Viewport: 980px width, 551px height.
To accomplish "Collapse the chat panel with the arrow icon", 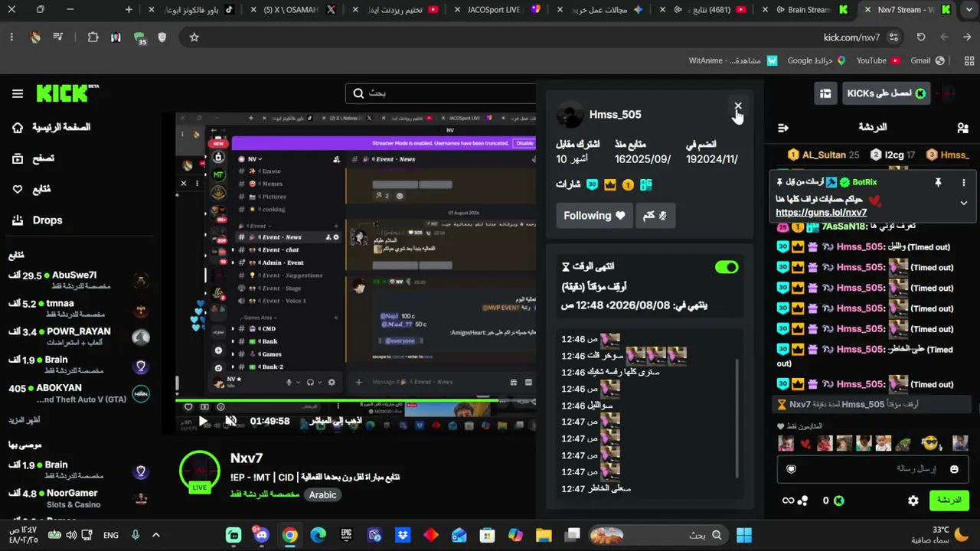I will coord(782,128).
